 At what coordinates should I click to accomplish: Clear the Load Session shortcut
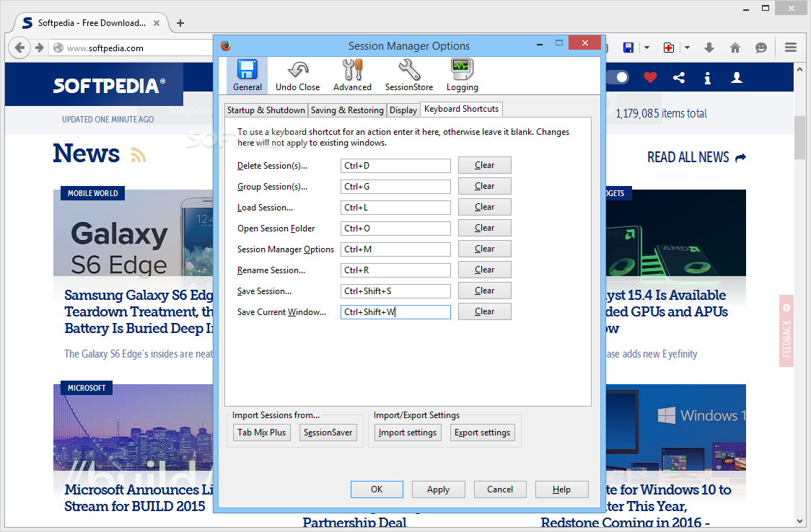(485, 207)
